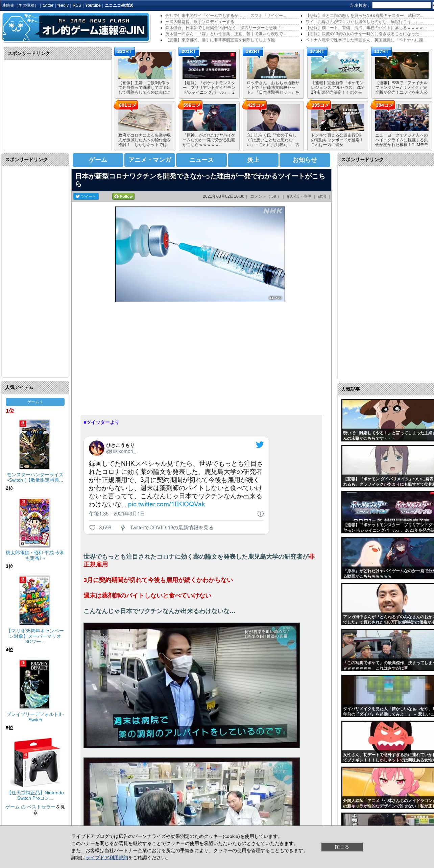Screen dimensions: 434x868
Task: Click the Twitter bird icon in embedded tweet
Action: click(x=260, y=444)
